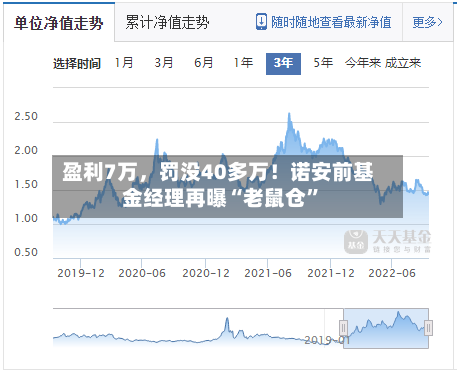Click the 2.00 y-axis value
Screen dimensions: 457x373
pos(26,151)
